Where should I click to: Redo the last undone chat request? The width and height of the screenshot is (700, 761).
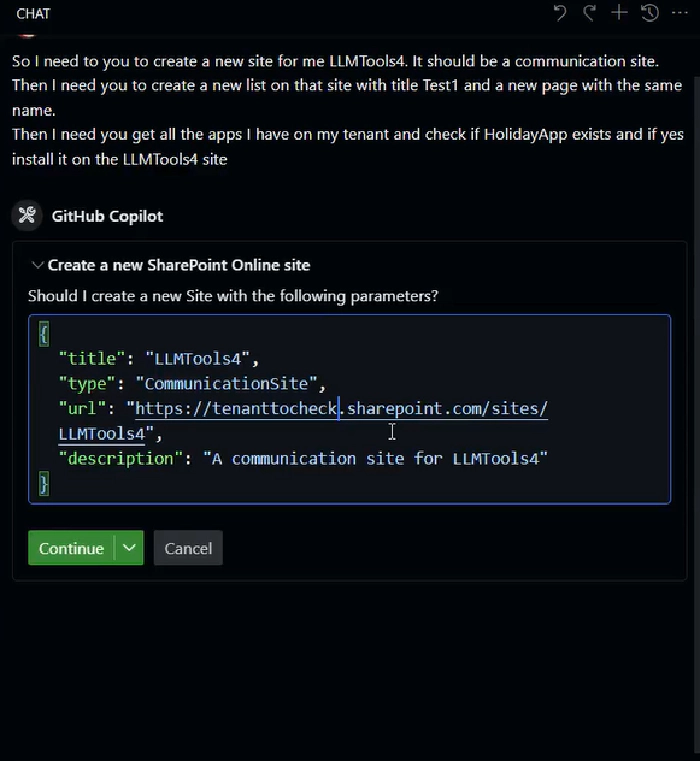(590, 13)
